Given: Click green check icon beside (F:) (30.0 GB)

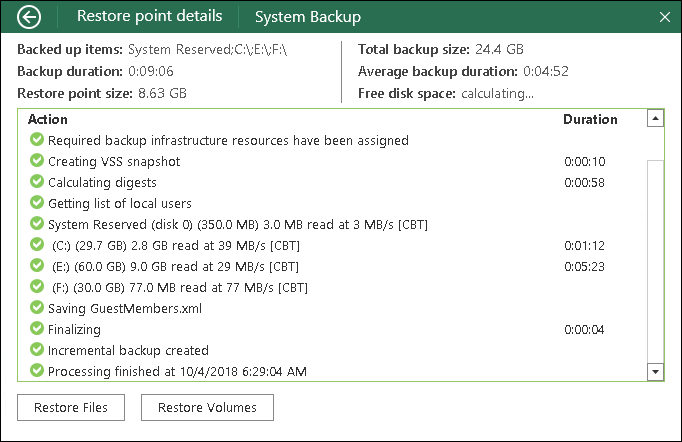Looking at the screenshot, I should 37,287.
